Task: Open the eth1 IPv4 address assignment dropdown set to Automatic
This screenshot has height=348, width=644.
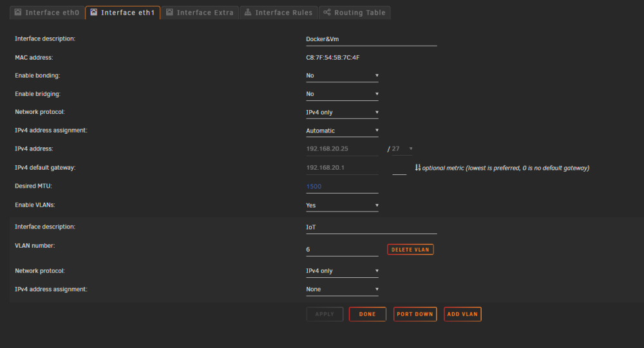Action: (x=342, y=131)
